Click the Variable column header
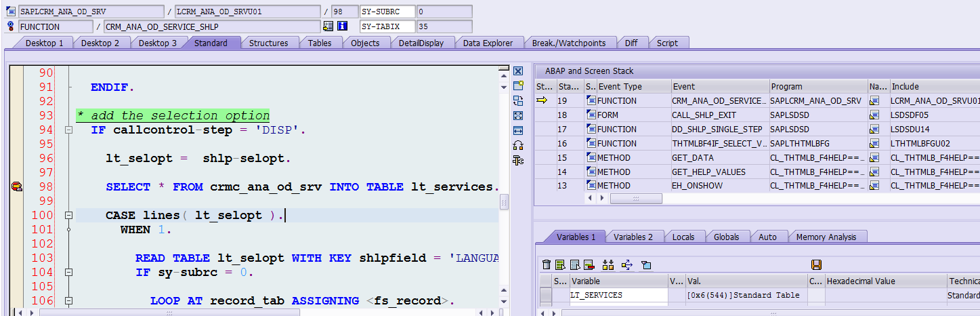The height and width of the screenshot is (316, 980). [x=618, y=281]
